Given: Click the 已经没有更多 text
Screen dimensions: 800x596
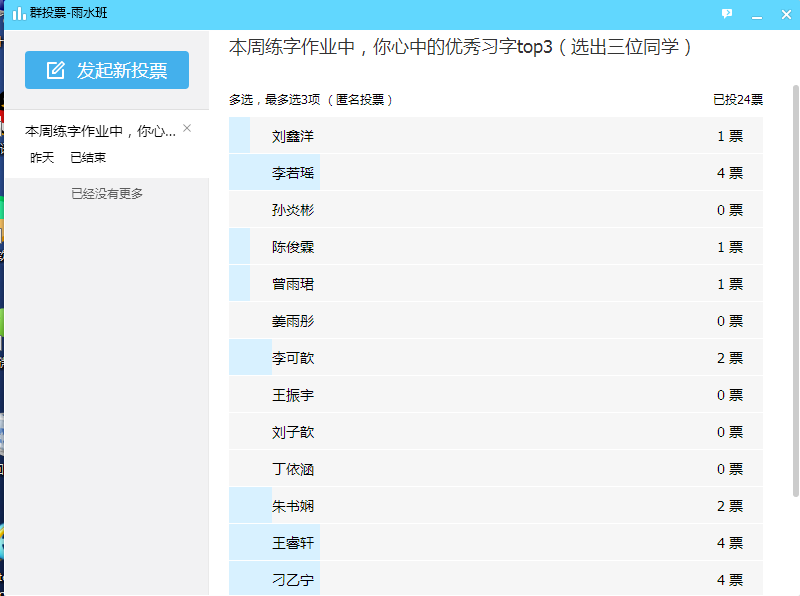Looking at the screenshot, I should pos(107,193).
